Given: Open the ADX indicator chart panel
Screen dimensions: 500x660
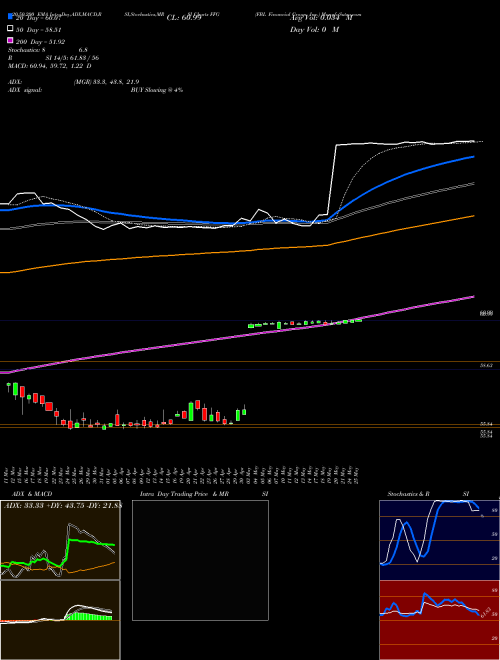Looking at the screenshot, I should tap(60, 540).
